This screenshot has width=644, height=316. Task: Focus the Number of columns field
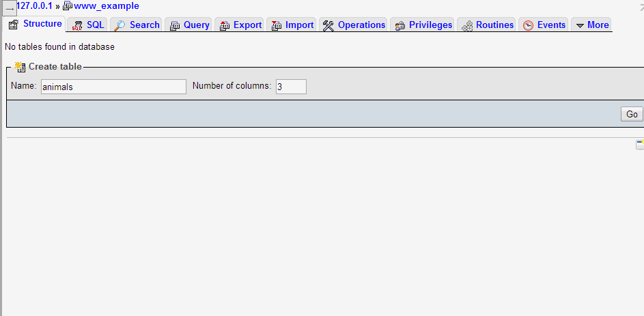[x=291, y=87]
